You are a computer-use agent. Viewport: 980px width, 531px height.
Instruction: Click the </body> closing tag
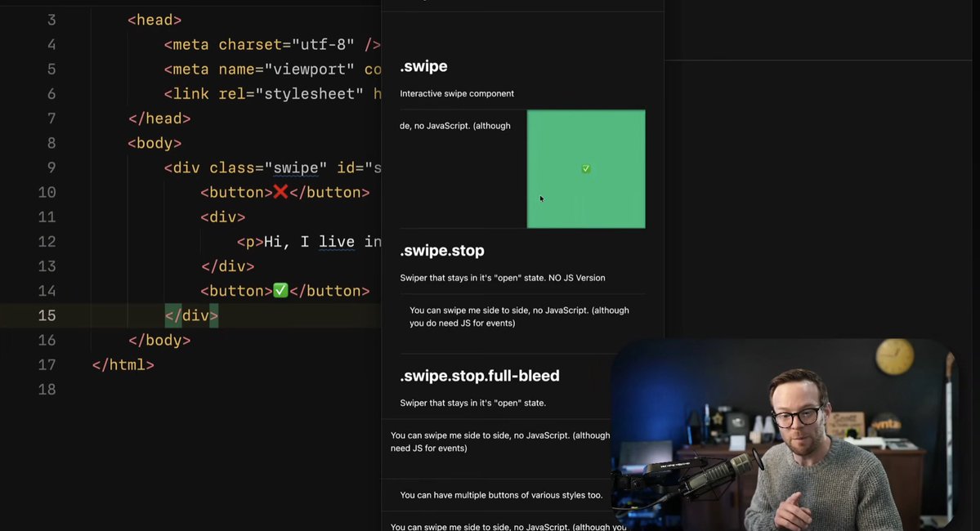coord(159,340)
